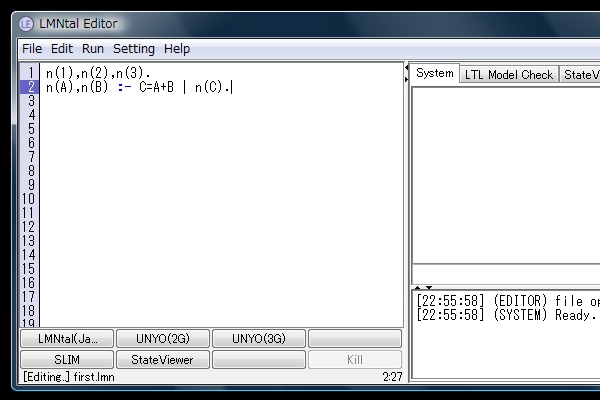This screenshot has height=400, width=600.
Task: Run with the UNYO(2G) button
Action: tap(163, 339)
